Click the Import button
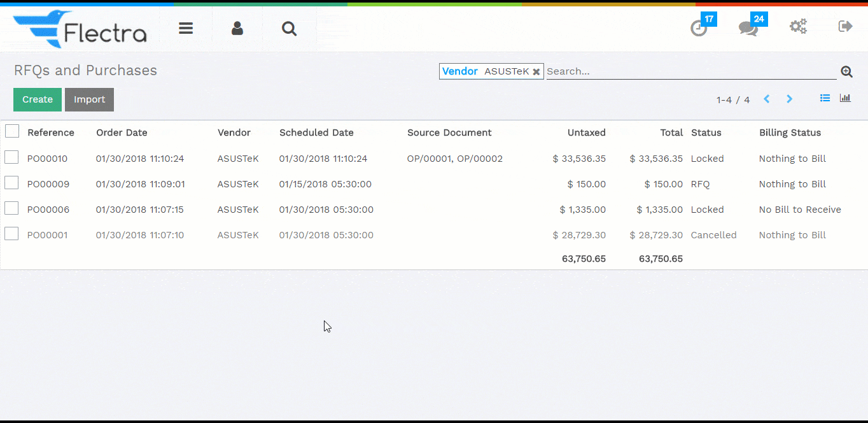Screen dimensions: 868x423 89,100
